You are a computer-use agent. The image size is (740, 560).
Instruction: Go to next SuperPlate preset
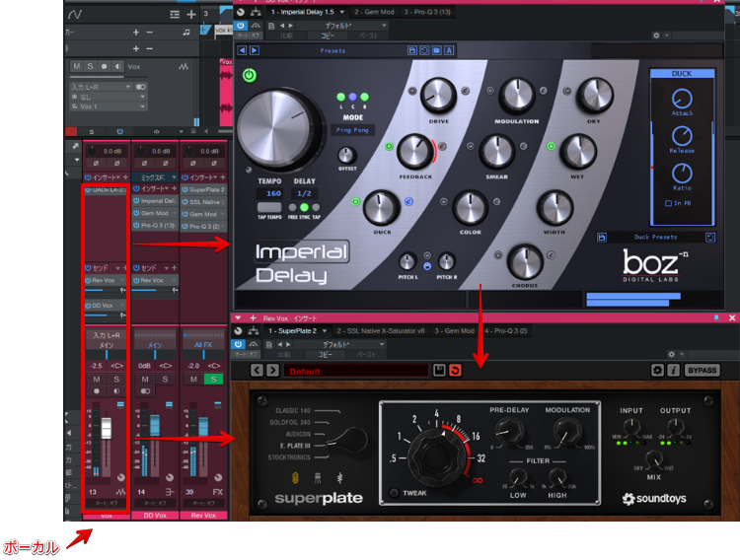click(272, 371)
